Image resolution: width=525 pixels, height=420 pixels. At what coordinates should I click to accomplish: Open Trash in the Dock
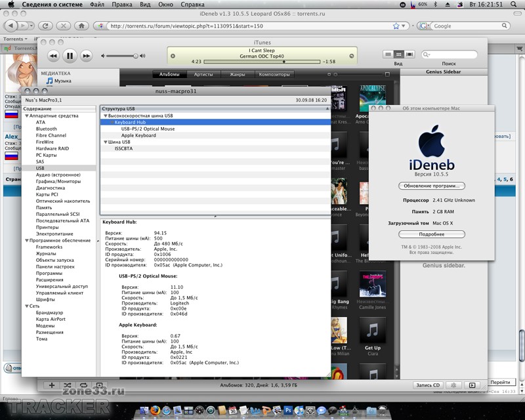tap(382, 410)
